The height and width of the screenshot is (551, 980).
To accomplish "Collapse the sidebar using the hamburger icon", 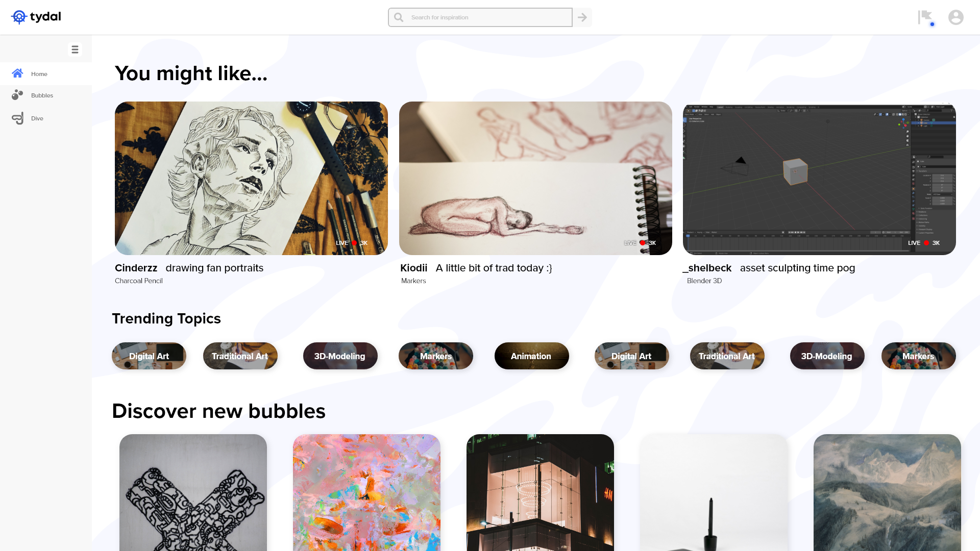I will [75, 49].
